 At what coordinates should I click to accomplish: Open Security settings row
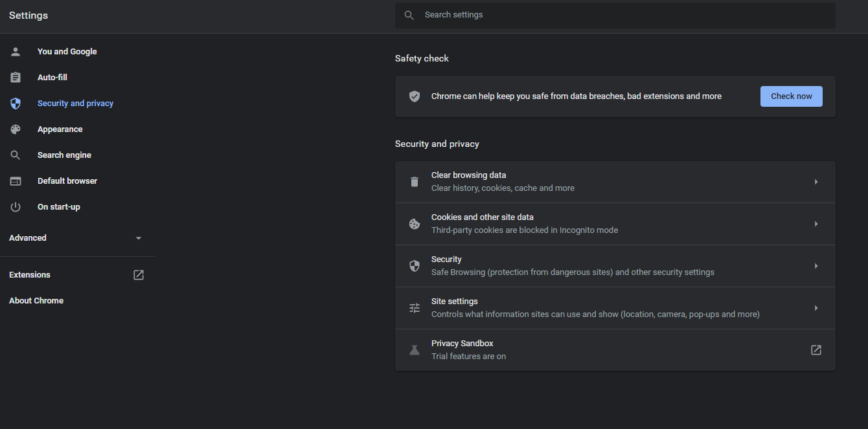(615, 266)
